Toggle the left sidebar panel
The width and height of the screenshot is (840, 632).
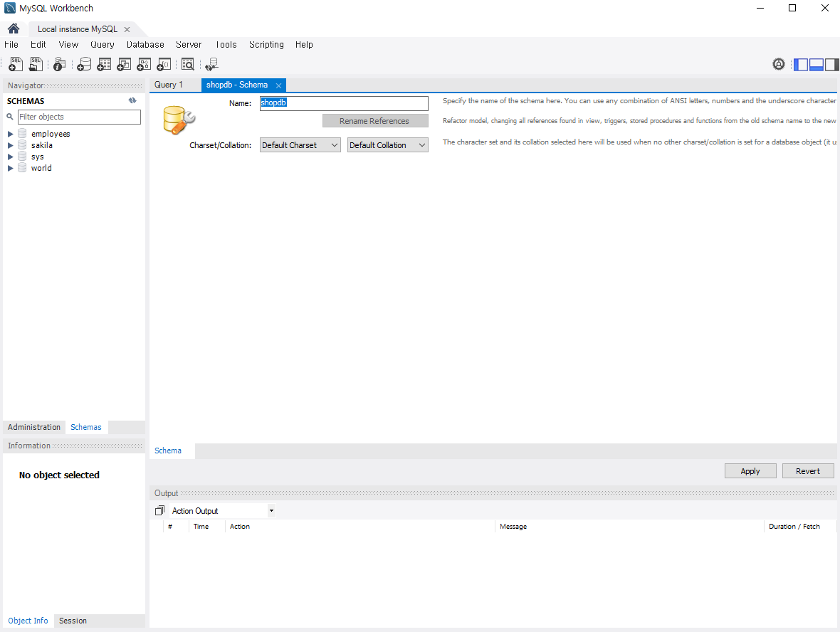click(801, 64)
